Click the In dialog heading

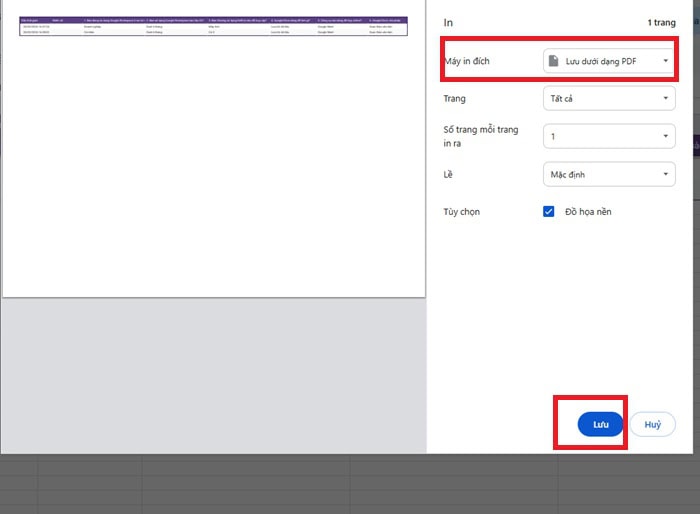449,20
